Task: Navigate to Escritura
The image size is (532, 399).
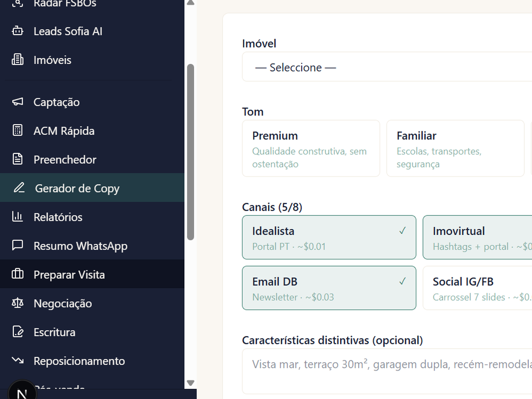Action: [x=92, y=332]
